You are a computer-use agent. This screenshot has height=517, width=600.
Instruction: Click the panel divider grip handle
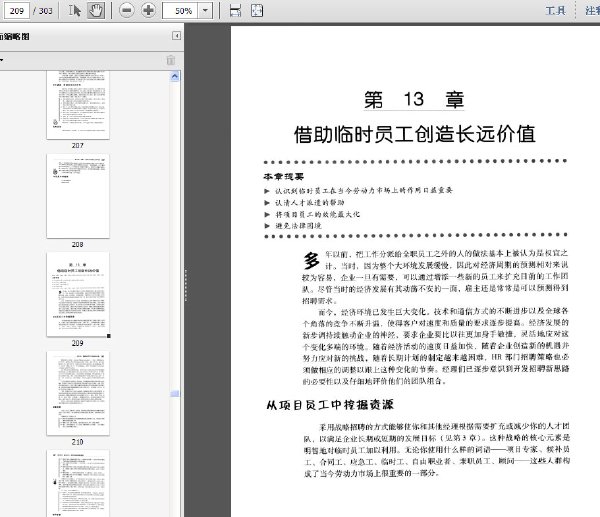coord(186,285)
